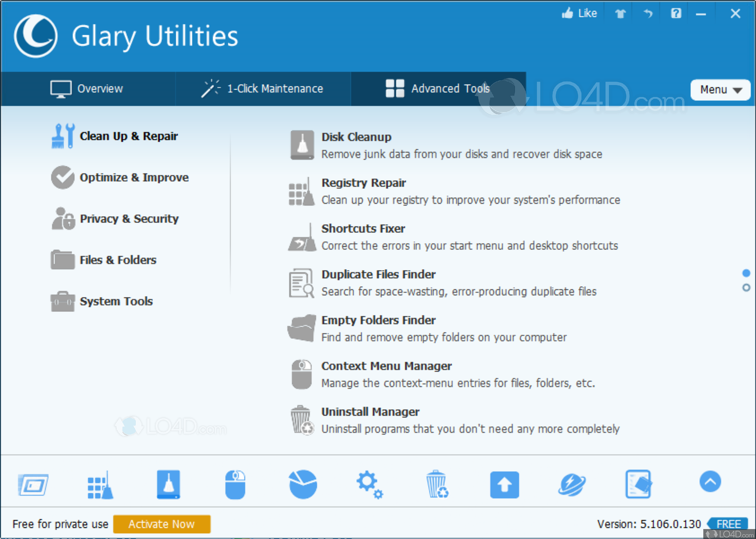
Task: Open the Disk Cleanup tool
Action: pos(356,137)
